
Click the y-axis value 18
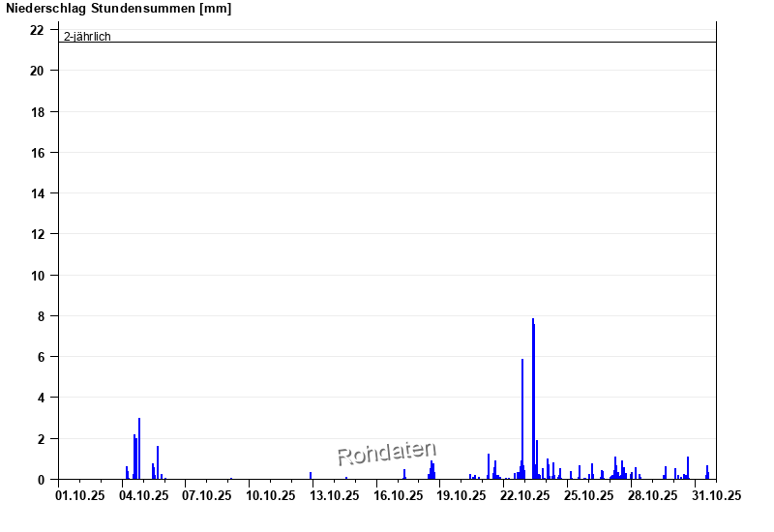click(x=37, y=112)
